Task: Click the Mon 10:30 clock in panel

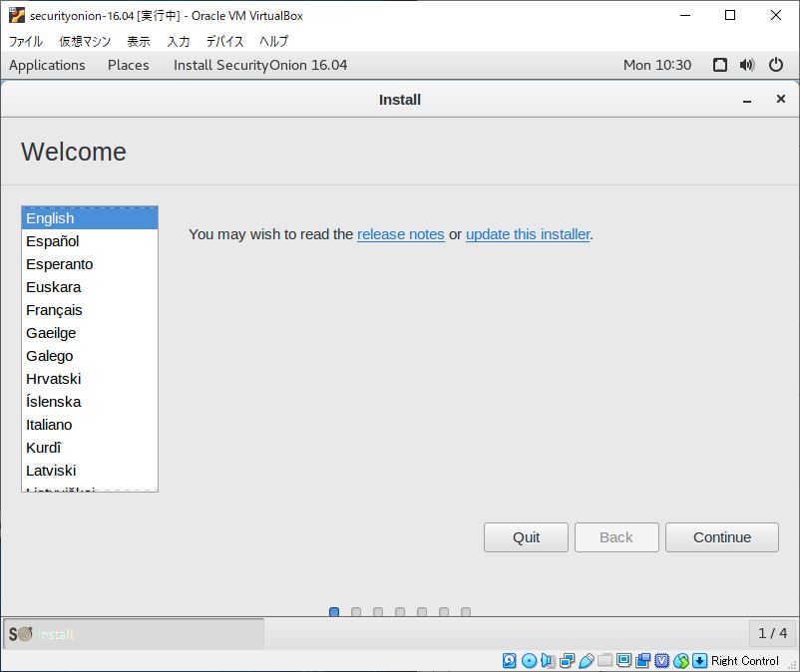Action: pyautogui.click(x=657, y=65)
